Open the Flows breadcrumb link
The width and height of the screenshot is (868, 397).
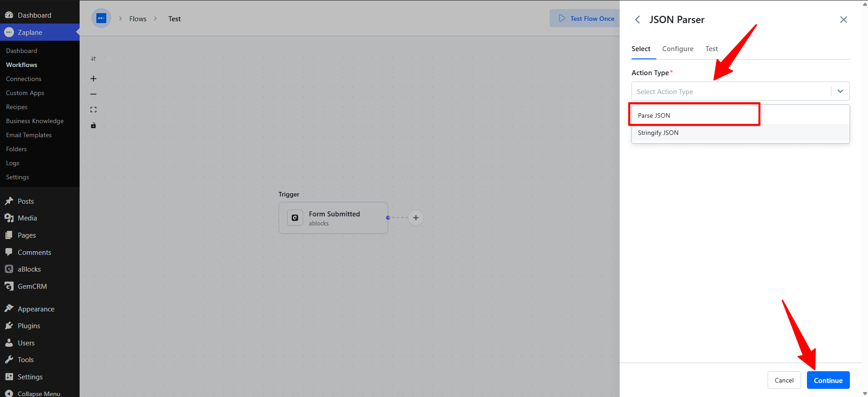pyautogui.click(x=138, y=19)
